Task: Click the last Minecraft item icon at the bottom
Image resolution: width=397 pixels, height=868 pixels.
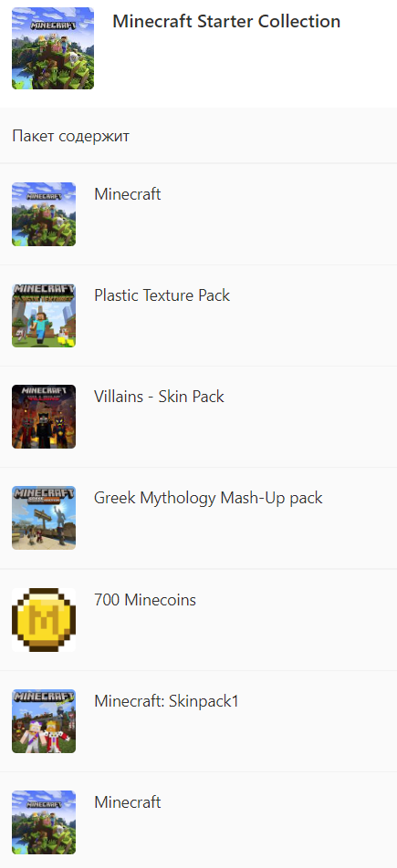Action: tap(44, 822)
